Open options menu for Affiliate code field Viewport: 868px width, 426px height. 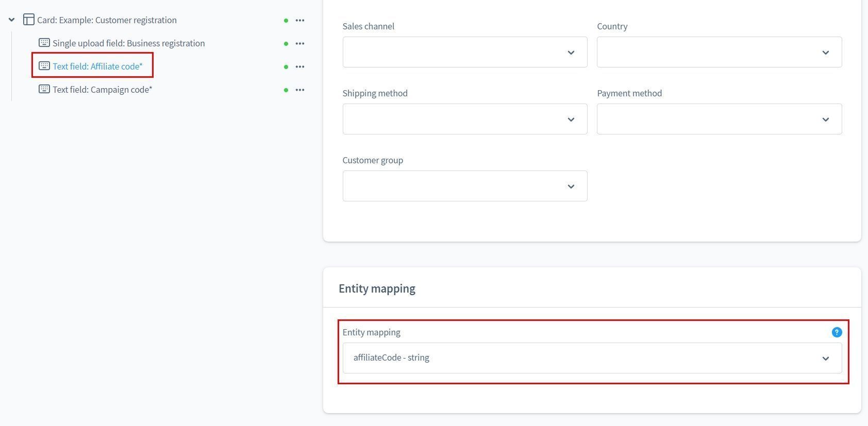click(x=300, y=67)
